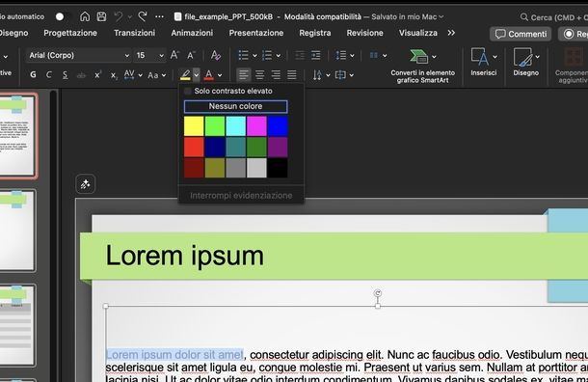
Task: Toggle the automatic save switch
Action: 63,16
